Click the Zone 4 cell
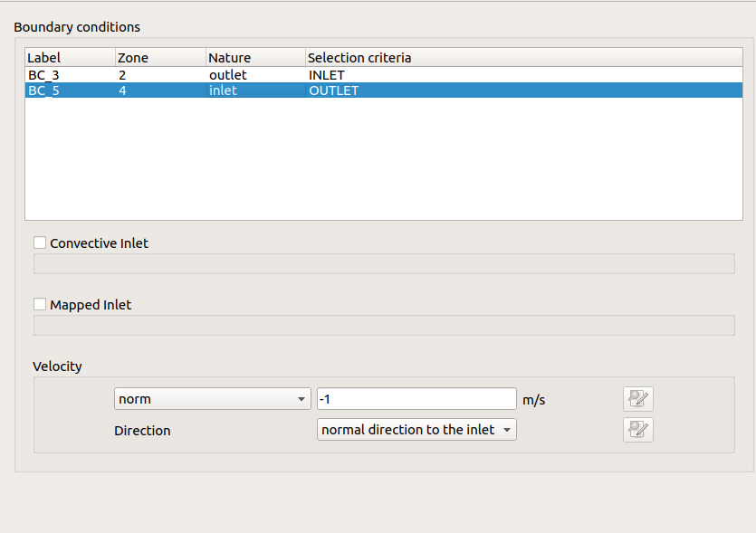756x533 pixels. click(122, 90)
